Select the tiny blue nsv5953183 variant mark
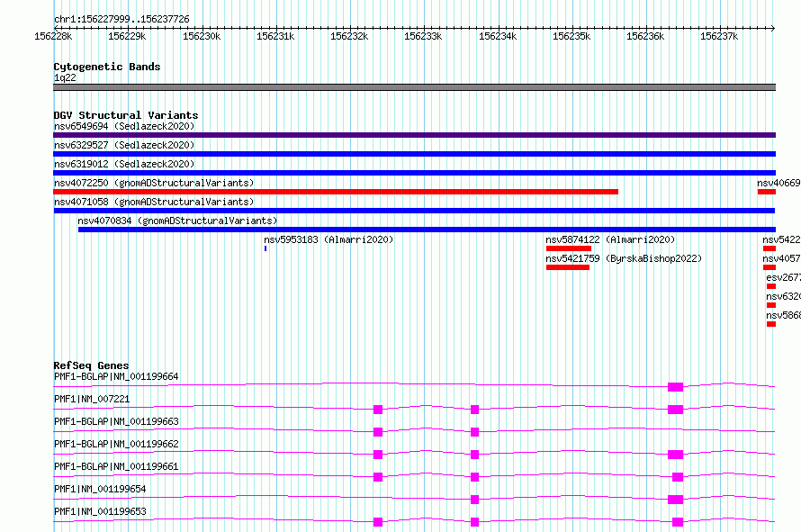Viewport: 801px width, 532px height. (265, 248)
